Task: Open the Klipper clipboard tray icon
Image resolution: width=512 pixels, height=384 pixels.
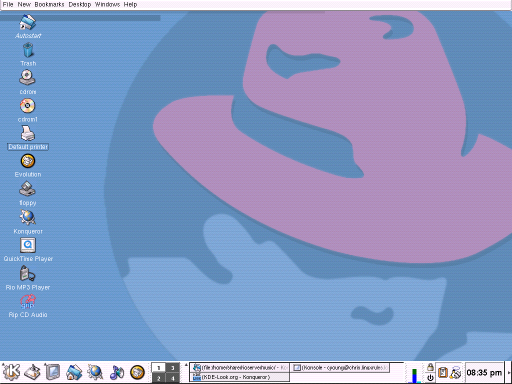Action: (x=443, y=372)
